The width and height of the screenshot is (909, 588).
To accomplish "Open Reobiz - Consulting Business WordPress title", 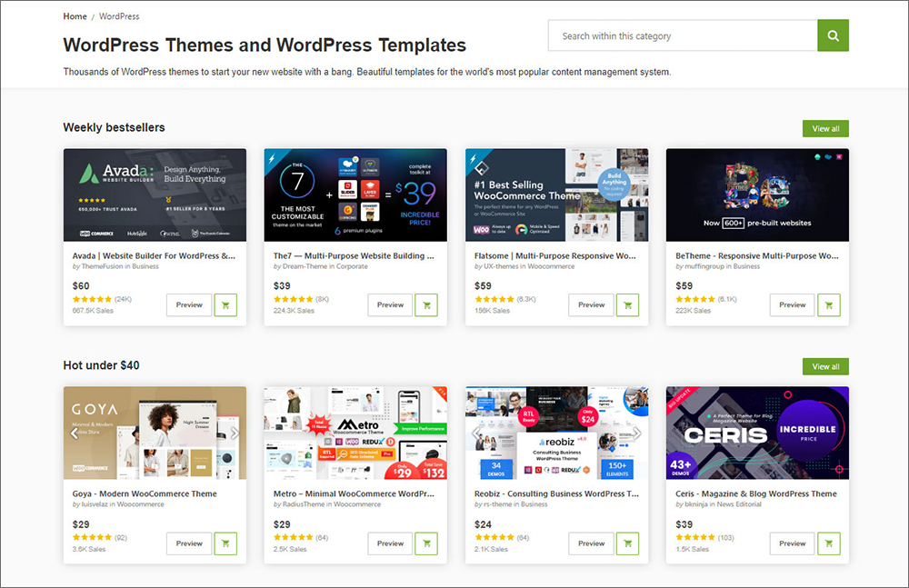I will pos(556,494).
